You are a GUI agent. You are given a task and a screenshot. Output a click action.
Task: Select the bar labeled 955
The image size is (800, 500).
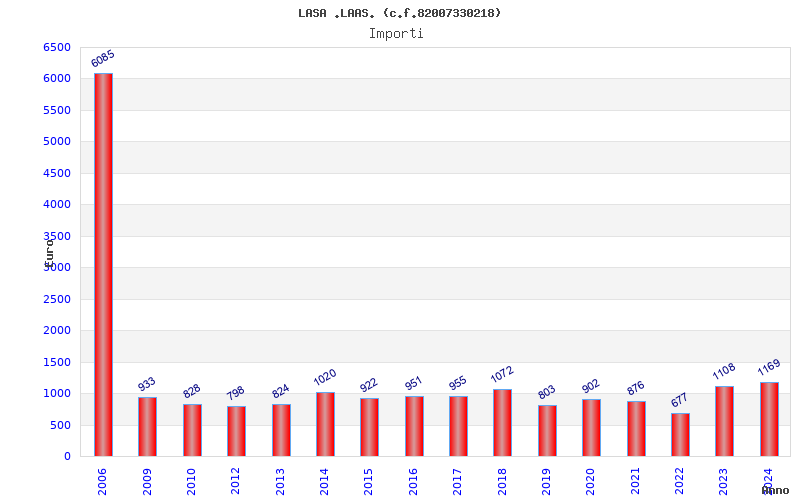coord(458,426)
